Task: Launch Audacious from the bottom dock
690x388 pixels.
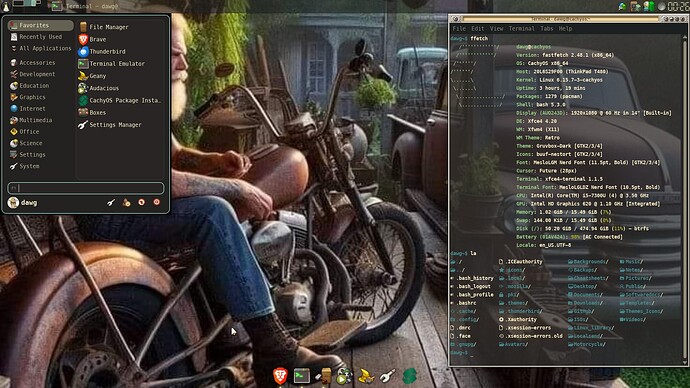Action: coord(345,376)
